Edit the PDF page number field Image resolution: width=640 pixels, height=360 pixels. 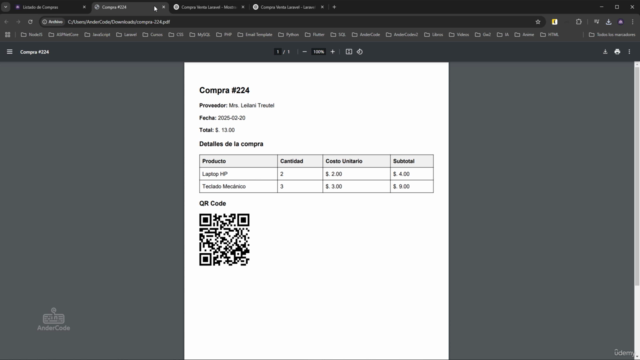point(278,52)
